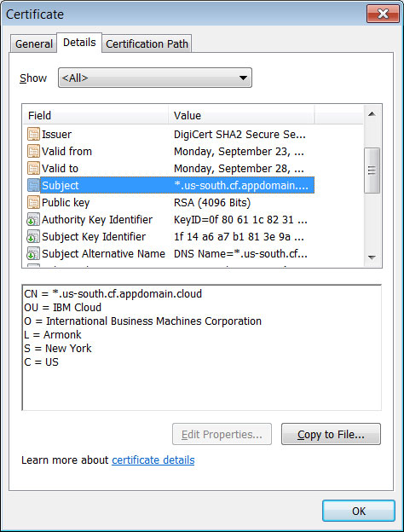Click the Edit Properties... button
This screenshot has width=404, height=532.
tap(222, 434)
